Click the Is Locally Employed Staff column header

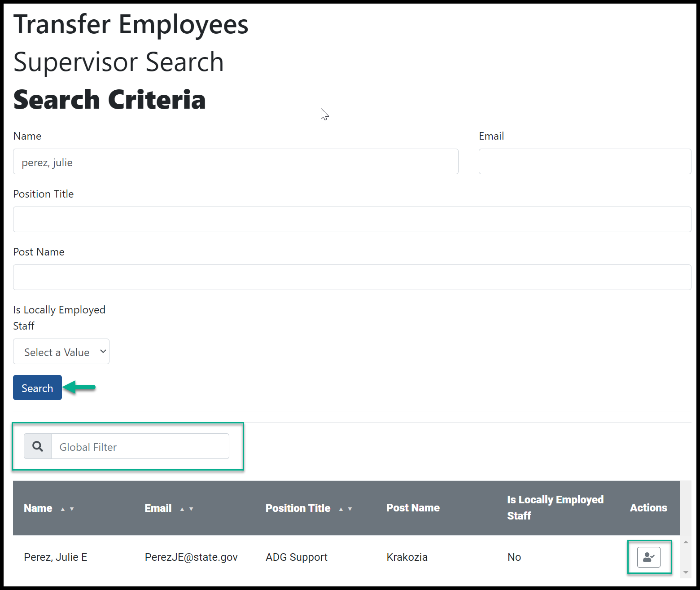pos(556,508)
